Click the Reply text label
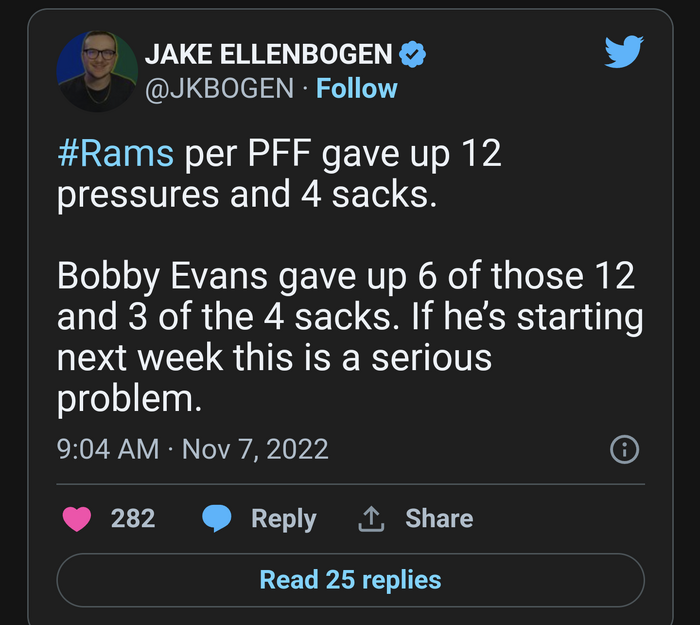 283,518
